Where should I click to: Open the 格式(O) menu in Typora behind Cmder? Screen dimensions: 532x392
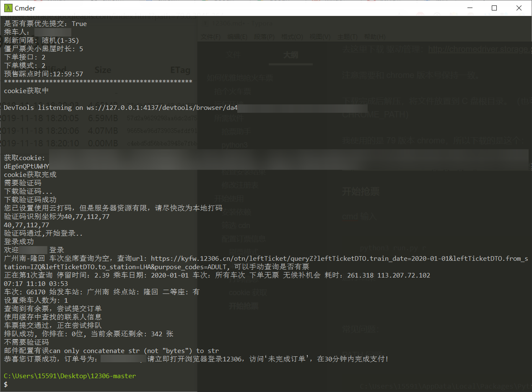coord(293,37)
